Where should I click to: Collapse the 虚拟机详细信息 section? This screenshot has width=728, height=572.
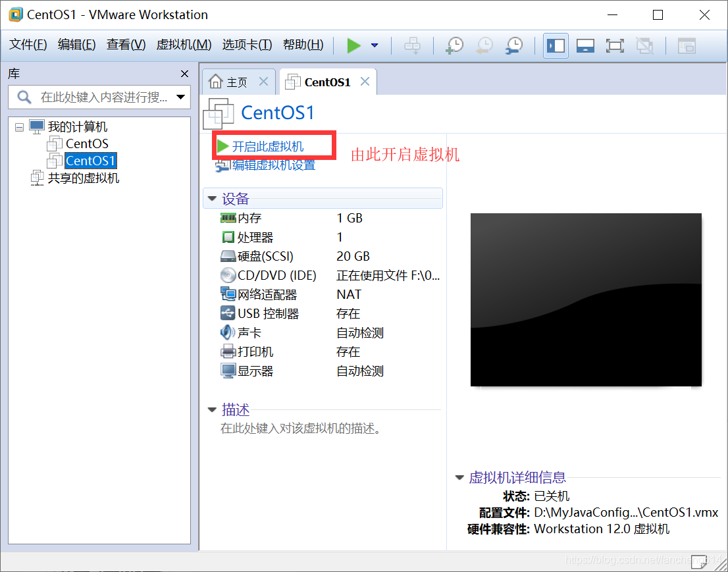click(x=459, y=477)
